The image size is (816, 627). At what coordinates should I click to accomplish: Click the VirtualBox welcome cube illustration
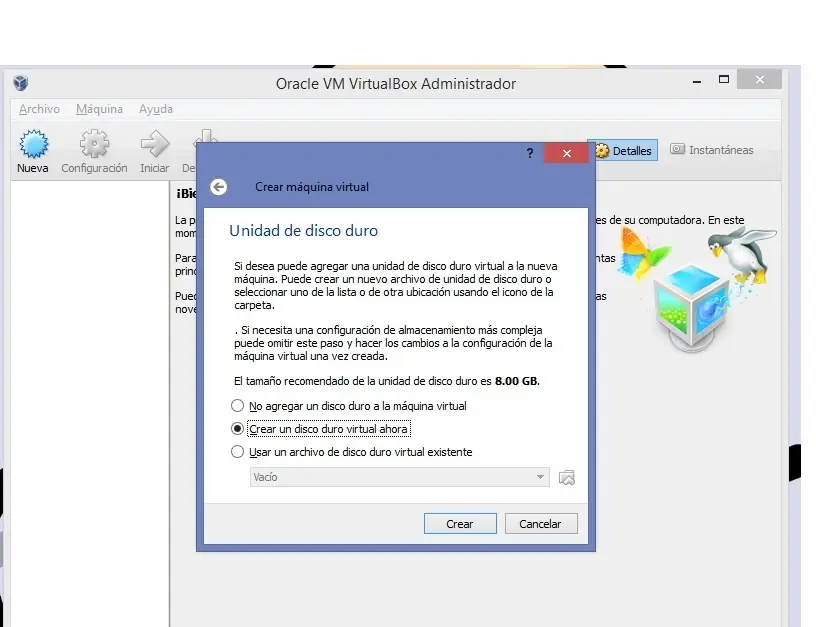(x=692, y=307)
